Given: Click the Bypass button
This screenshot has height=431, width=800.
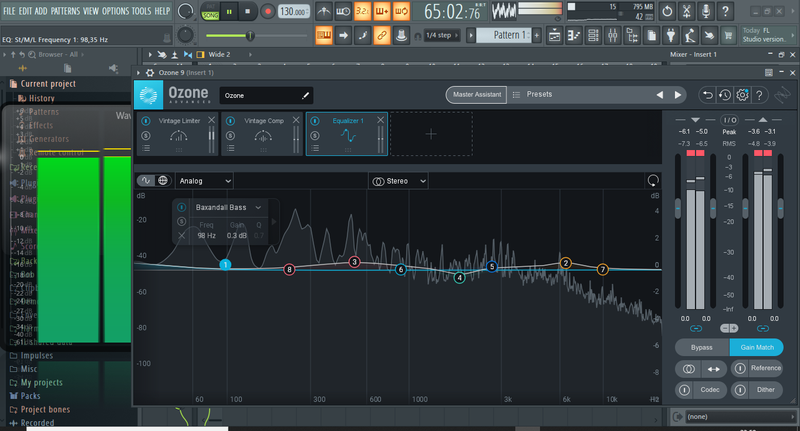Looking at the screenshot, I should coord(702,347).
